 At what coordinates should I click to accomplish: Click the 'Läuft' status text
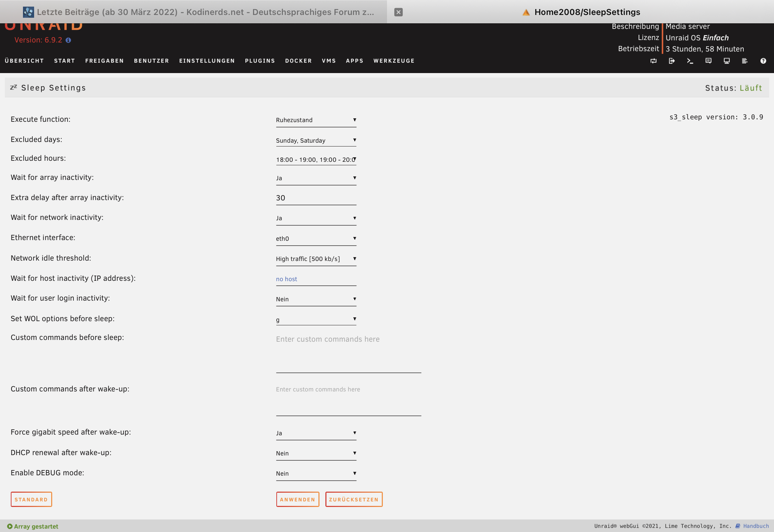coord(751,88)
